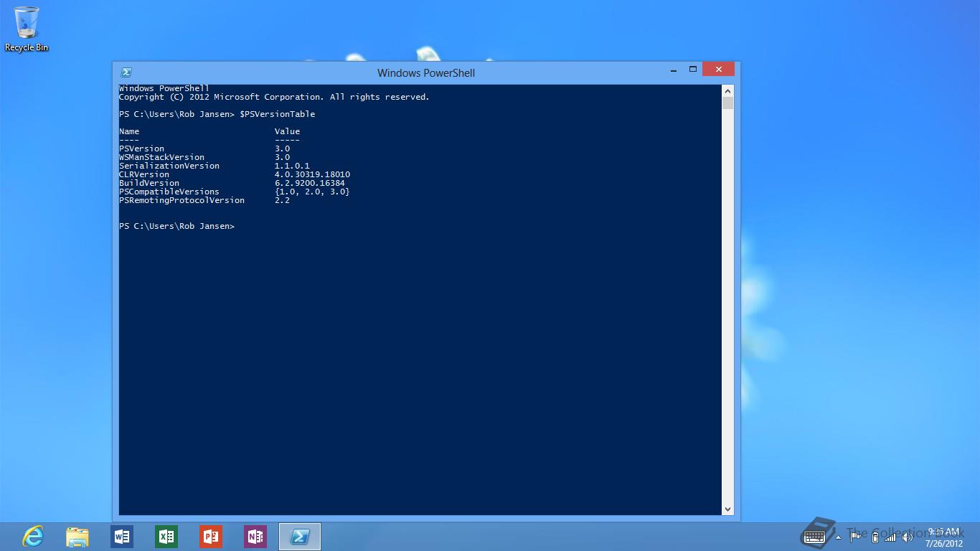Open File Explorer from the taskbar
Viewport: 980px width, 551px height.
click(77, 537)
